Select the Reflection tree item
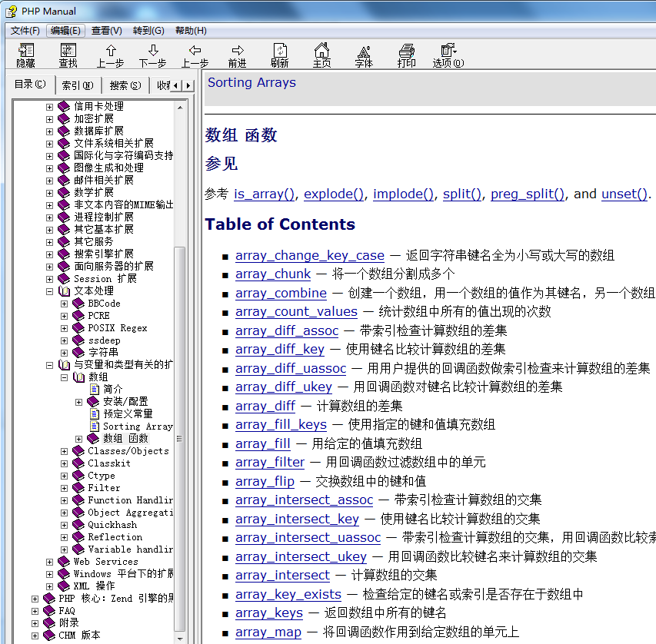This screenshot has width=656, height=644. pos(115,537)
